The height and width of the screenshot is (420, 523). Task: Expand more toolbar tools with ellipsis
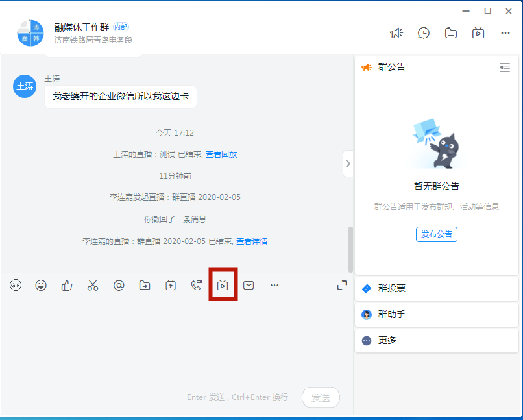click(x=274, y=285)
